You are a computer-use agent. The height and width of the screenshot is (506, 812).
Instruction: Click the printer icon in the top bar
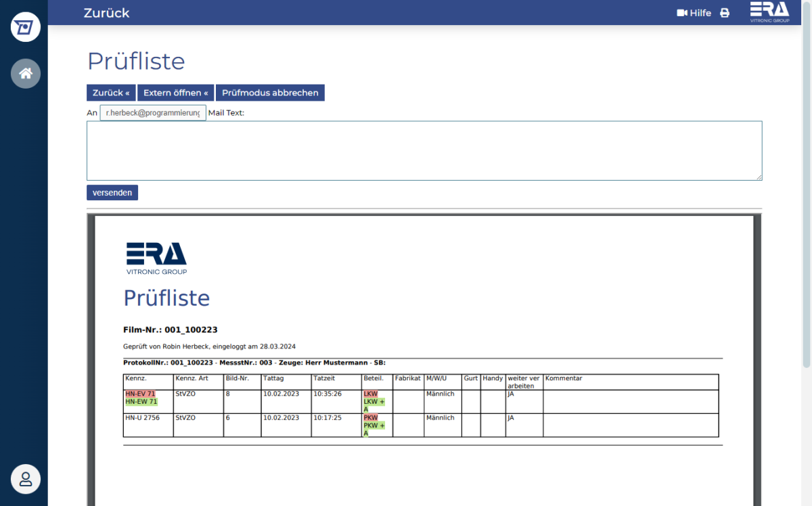point(724,12)
